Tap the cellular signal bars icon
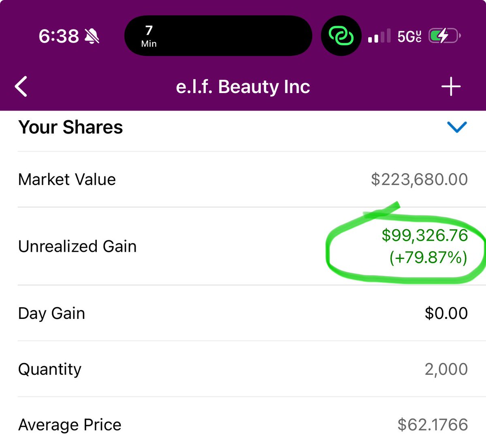This screenshot has height=448, width=486. 379,36
